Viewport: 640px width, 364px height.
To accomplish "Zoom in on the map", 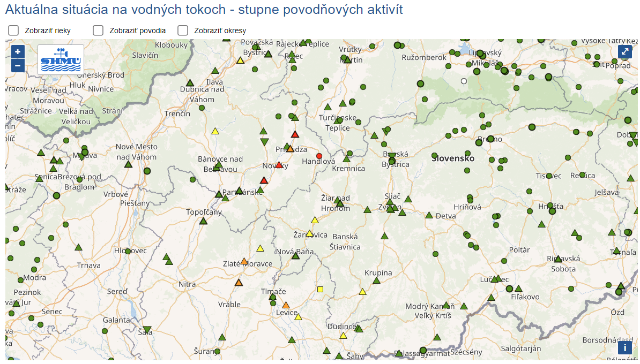I will (18, 52).
